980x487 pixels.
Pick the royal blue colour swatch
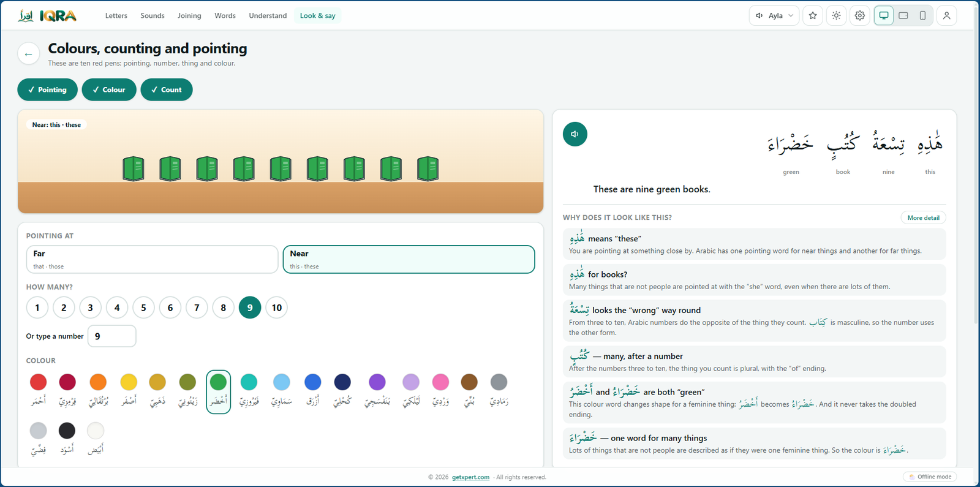tap(313, 382)
